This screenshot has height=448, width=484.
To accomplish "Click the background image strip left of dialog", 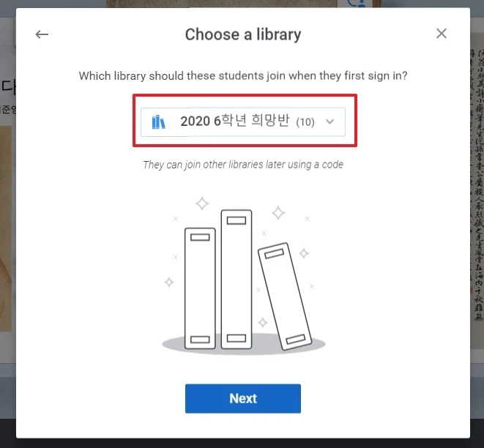I will coord(7,228).
